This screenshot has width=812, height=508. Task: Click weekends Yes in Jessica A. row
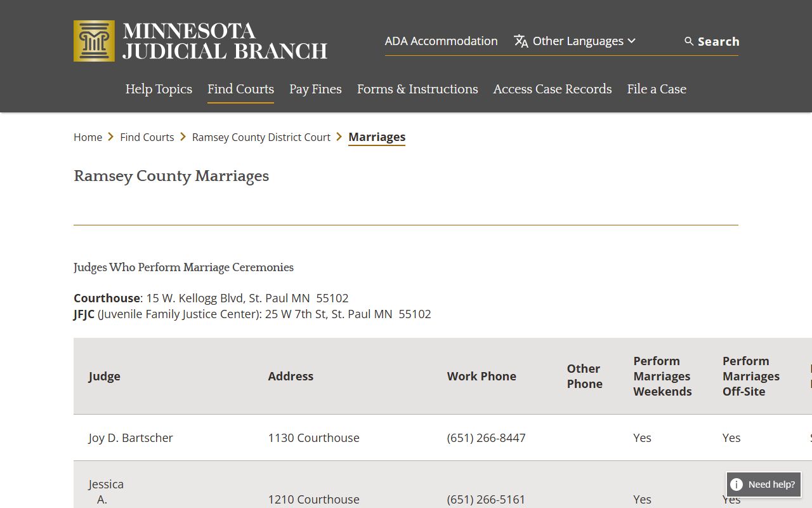click(642, 499)
